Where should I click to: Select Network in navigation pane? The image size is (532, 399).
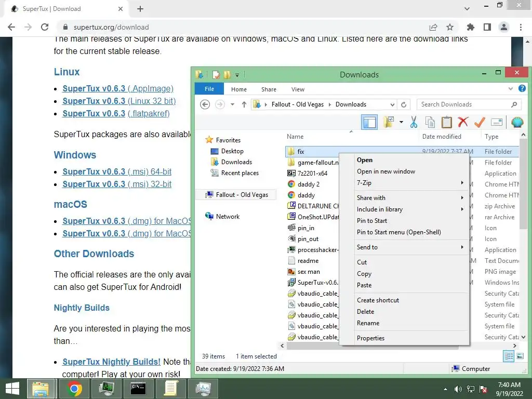tap(228, 217)
